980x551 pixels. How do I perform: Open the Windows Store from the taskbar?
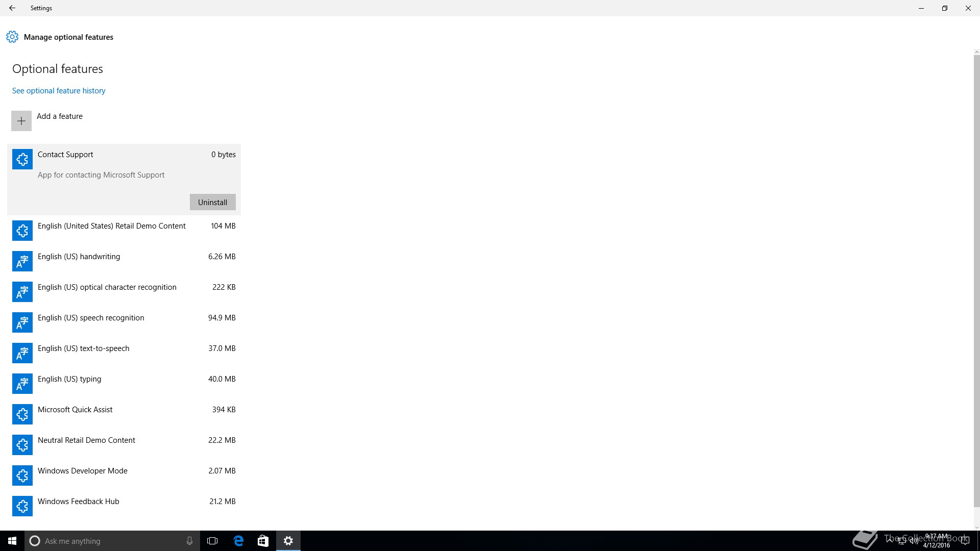(263, 541)
